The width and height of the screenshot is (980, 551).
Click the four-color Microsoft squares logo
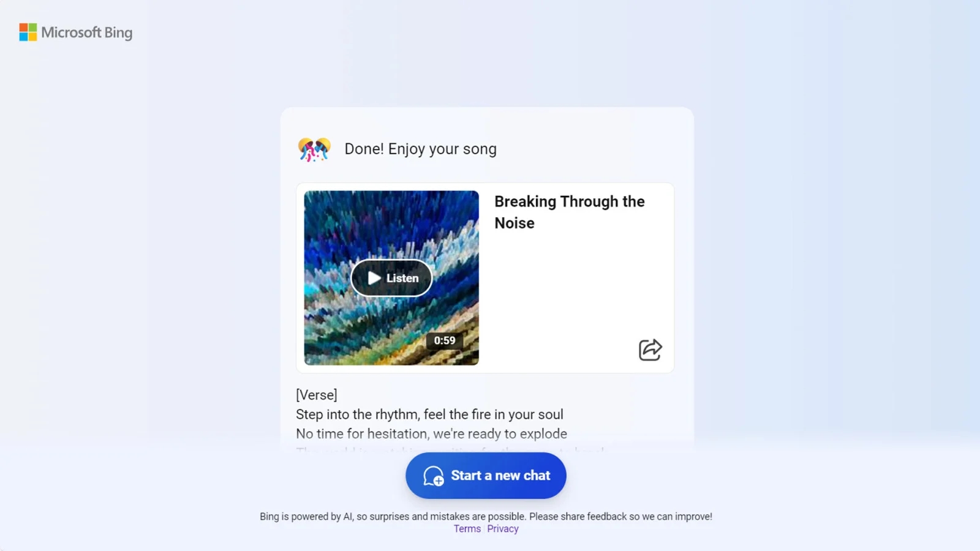(x=28, y=32)
